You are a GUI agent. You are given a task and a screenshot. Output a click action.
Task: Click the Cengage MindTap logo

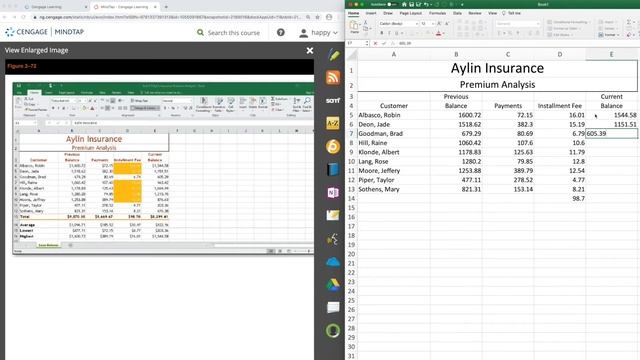pos(44,31)
